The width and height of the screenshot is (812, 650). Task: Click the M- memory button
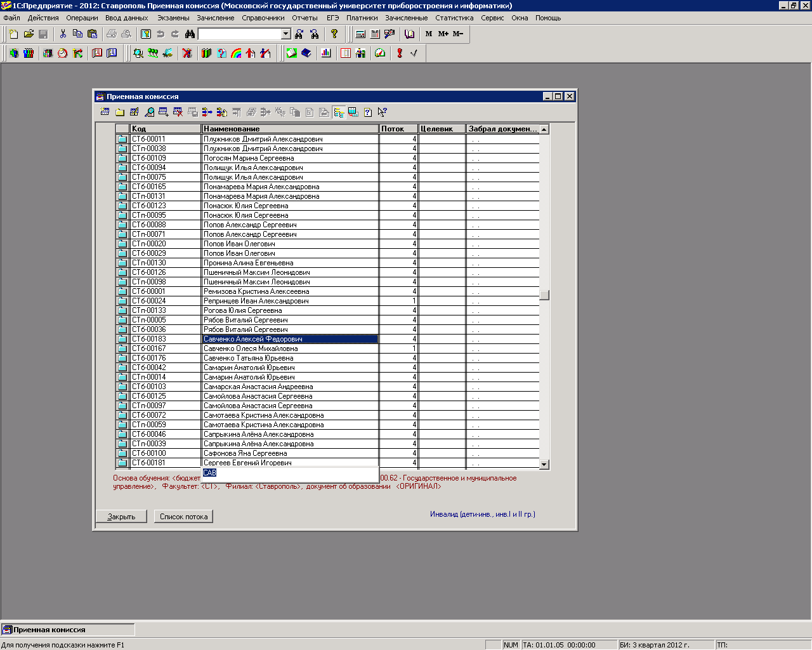[x=458, y=34]
